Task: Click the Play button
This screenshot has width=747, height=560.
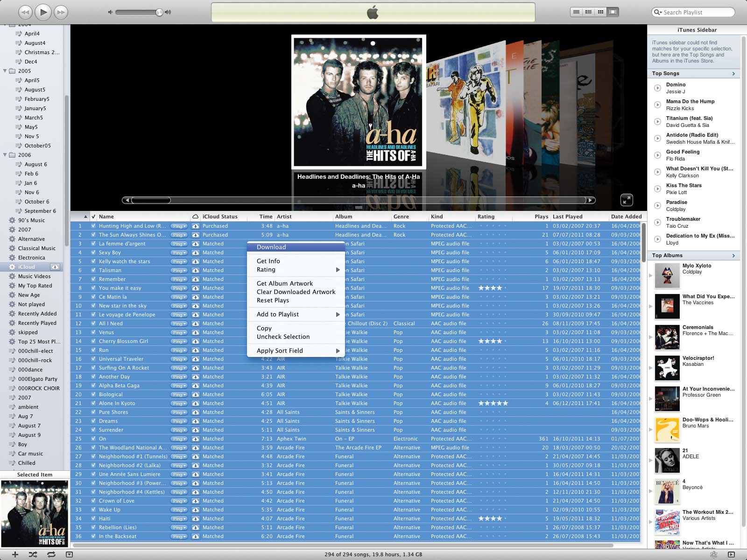Action: [43, 12]
